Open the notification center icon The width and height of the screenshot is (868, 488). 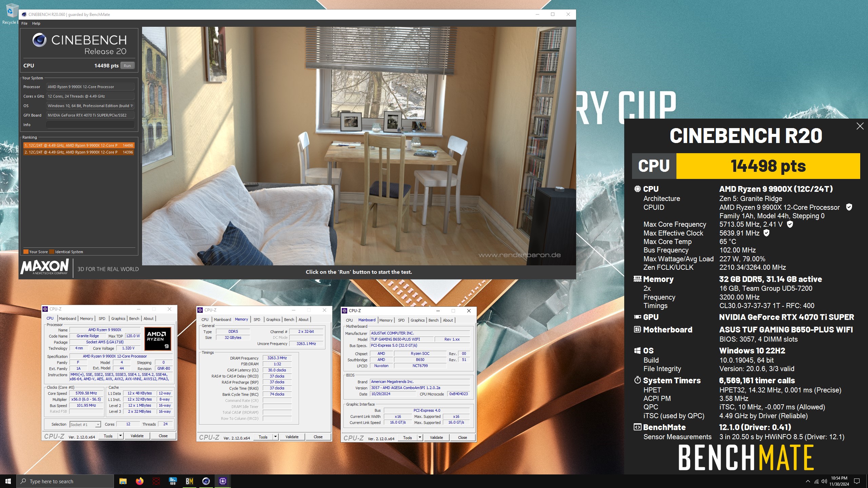pyautogui.click(x=857, y=481)
